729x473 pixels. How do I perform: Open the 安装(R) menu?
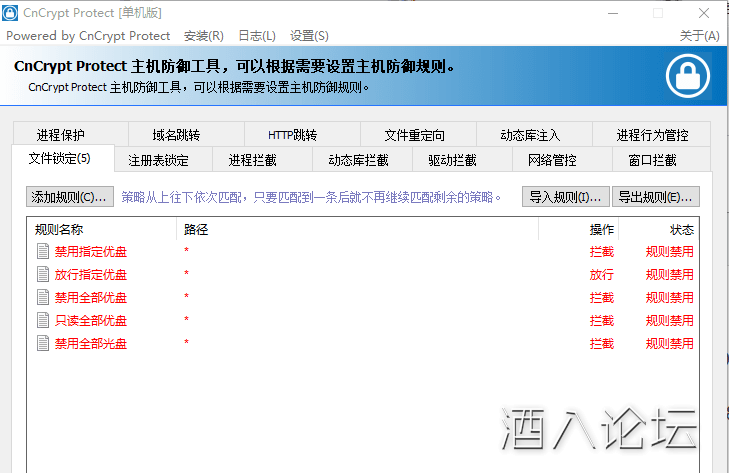(x=204, y=36)
